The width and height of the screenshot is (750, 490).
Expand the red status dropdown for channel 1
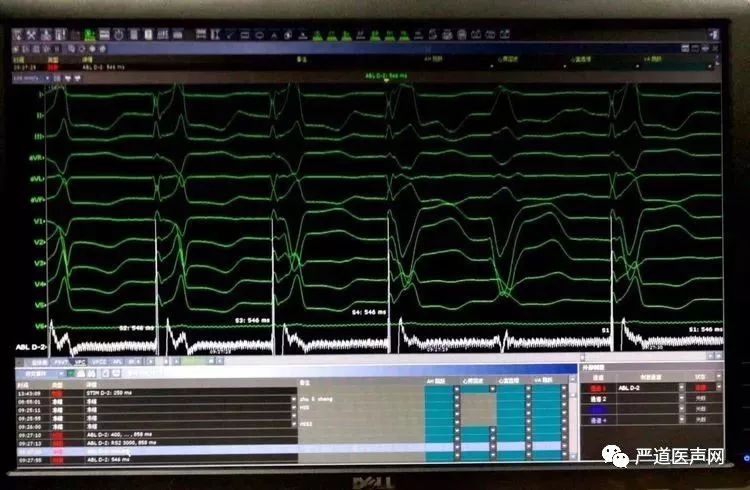[x=721, y=386]
